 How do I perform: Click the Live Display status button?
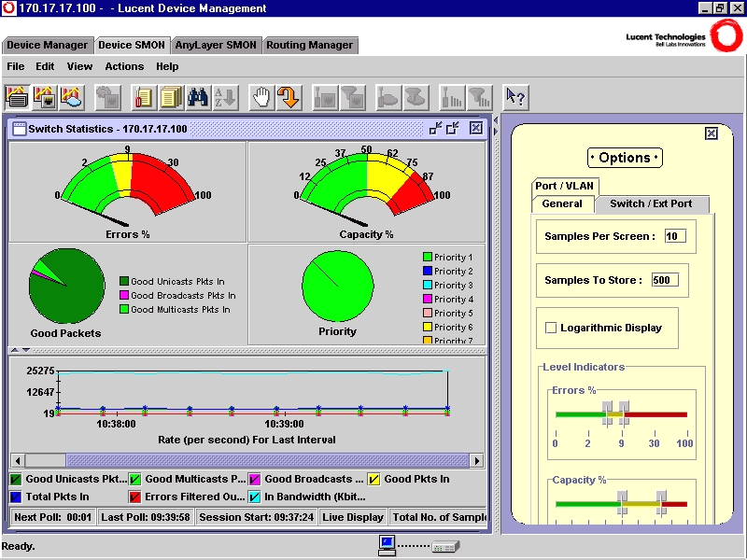353,516
